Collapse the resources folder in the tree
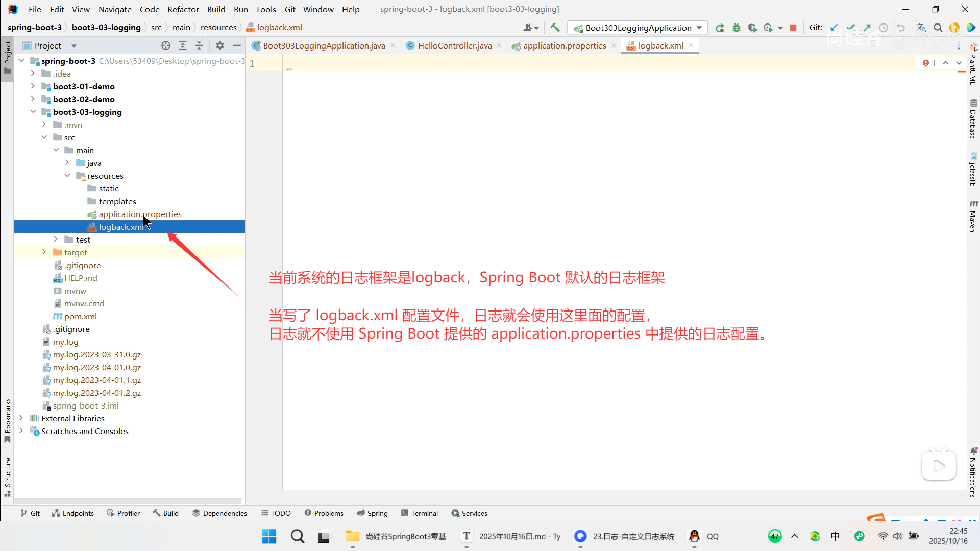Viewport: 980px width, 551px height. click(x=67, y=176)
